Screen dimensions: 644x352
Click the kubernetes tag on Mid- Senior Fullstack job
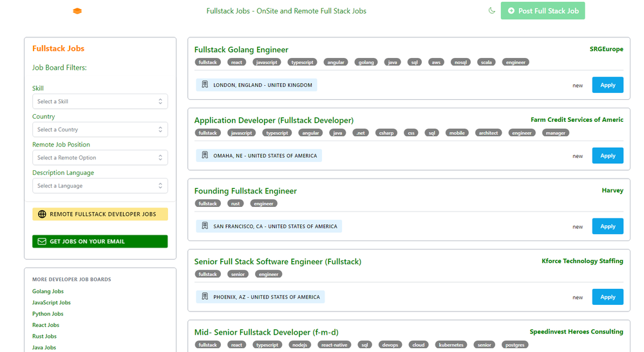[x=451, y=345]
